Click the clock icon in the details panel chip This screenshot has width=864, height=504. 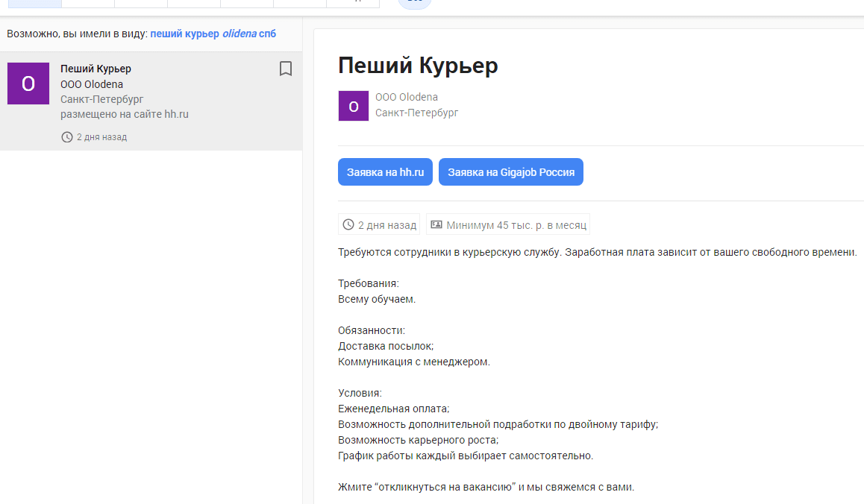click(348, 225)
